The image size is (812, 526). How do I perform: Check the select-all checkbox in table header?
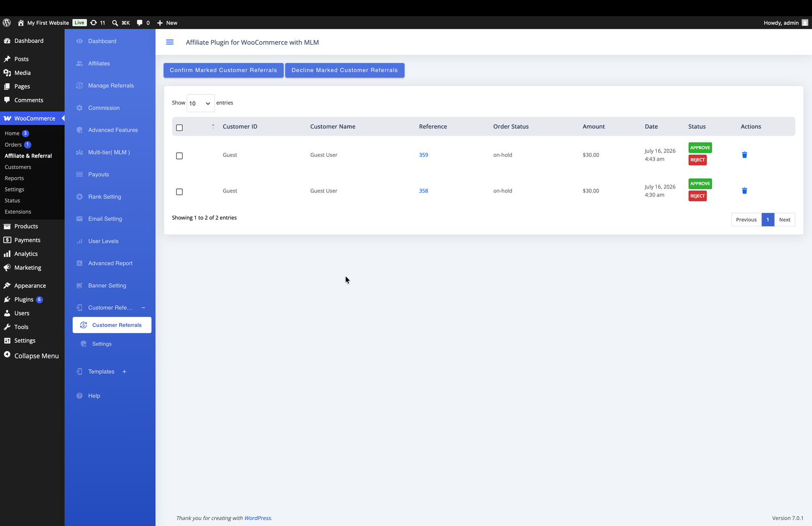(x=179, y=127)
